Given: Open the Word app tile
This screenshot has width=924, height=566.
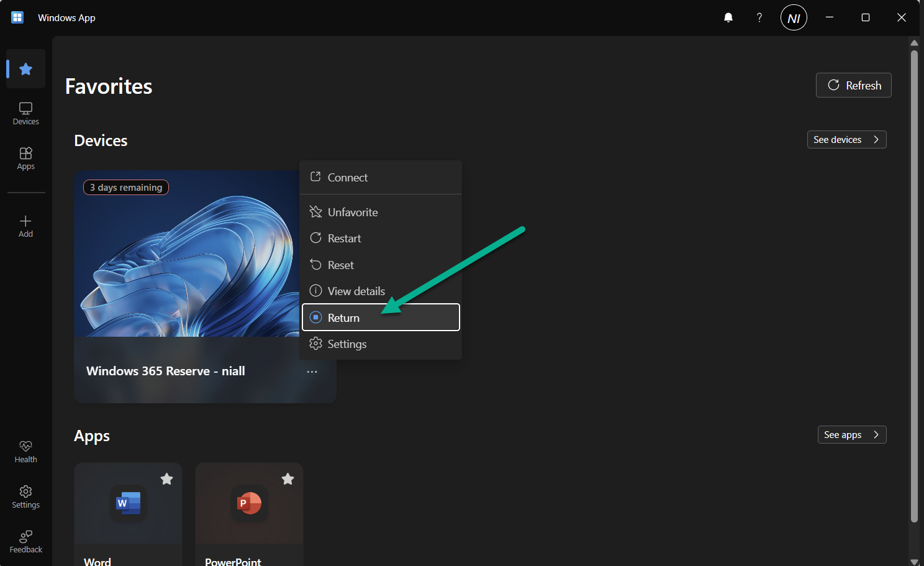Looking at the screenshot, I should tap(128, 514).
